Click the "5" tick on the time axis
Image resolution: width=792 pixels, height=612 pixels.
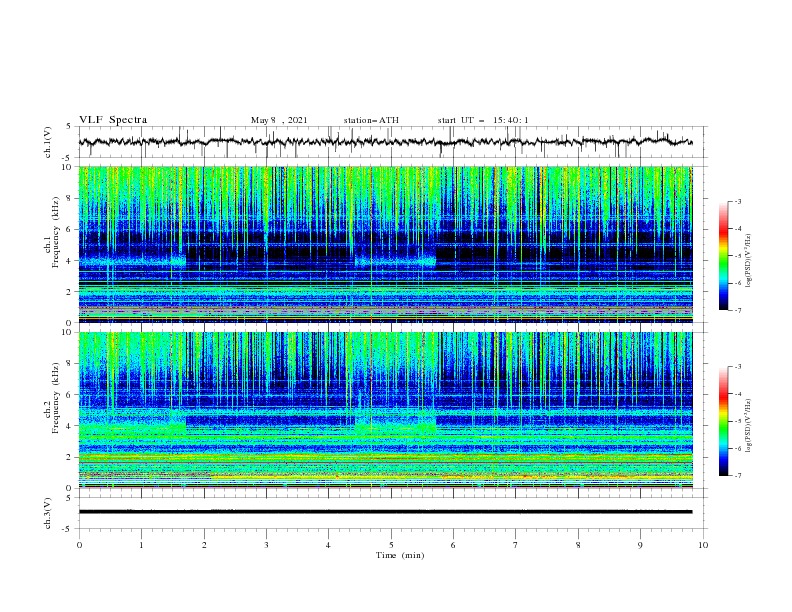391,545
